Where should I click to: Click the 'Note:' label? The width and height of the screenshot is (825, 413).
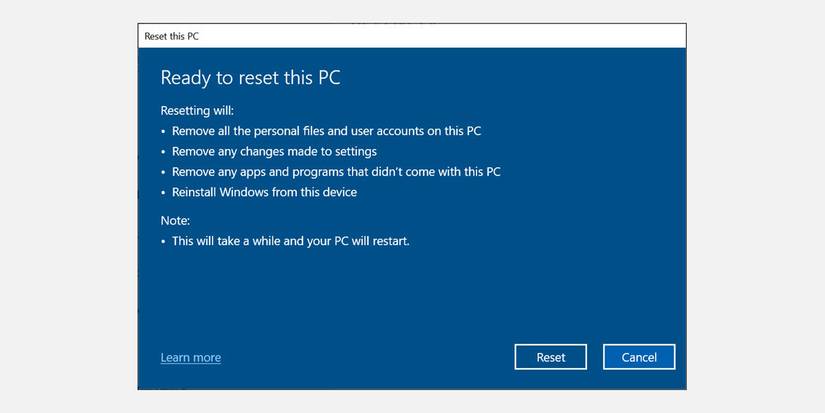[175, 220]
